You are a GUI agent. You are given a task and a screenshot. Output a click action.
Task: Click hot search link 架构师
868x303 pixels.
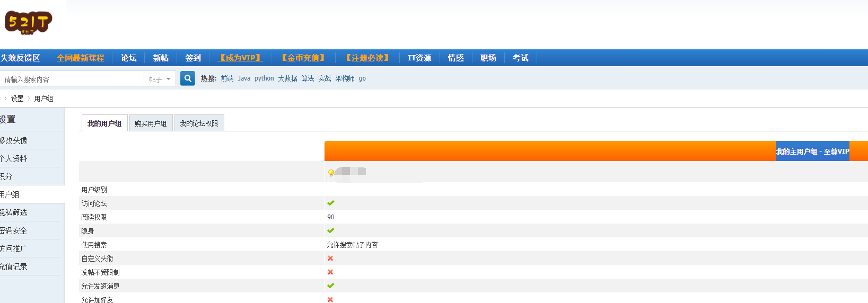(345, 78)
